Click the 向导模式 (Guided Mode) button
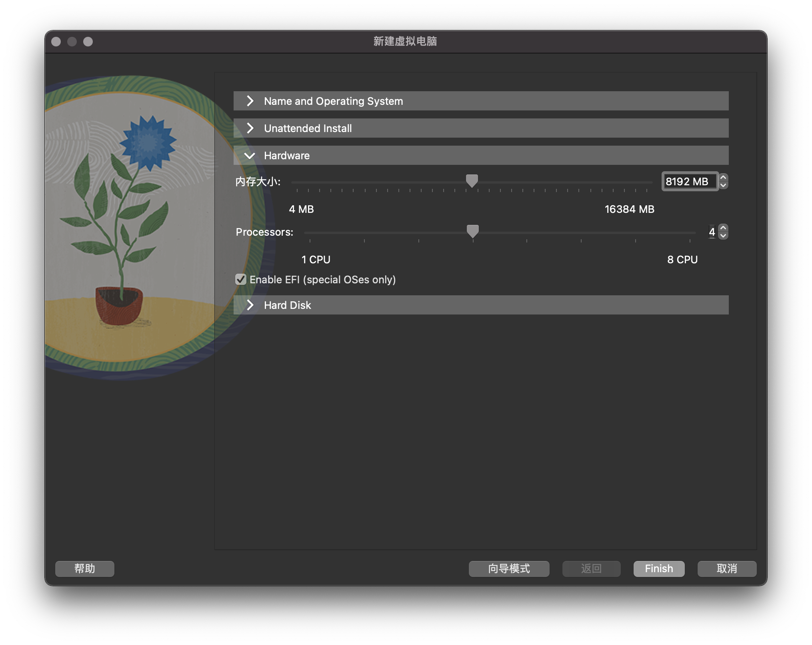This screenshot has width=812, height=645. tap(509, 569)
